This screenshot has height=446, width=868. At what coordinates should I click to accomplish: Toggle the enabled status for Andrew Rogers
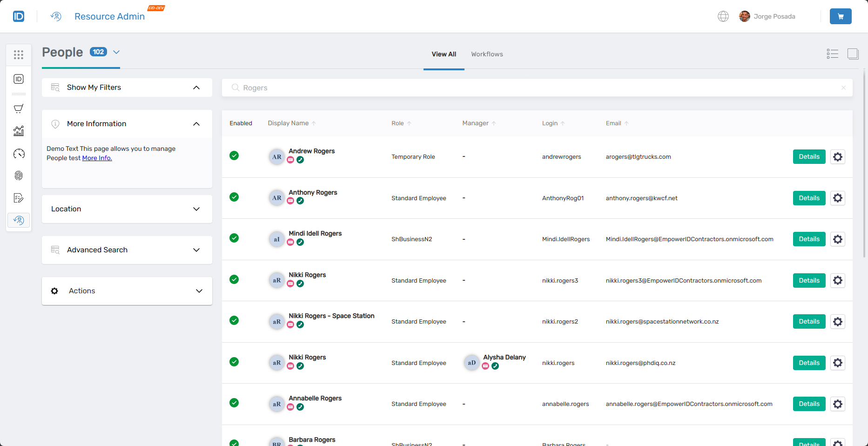click(x=234, y=156)
